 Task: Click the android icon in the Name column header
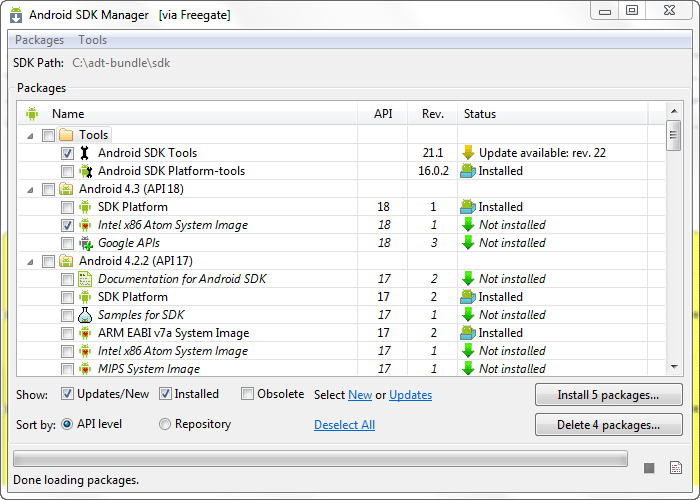[32, 114]
